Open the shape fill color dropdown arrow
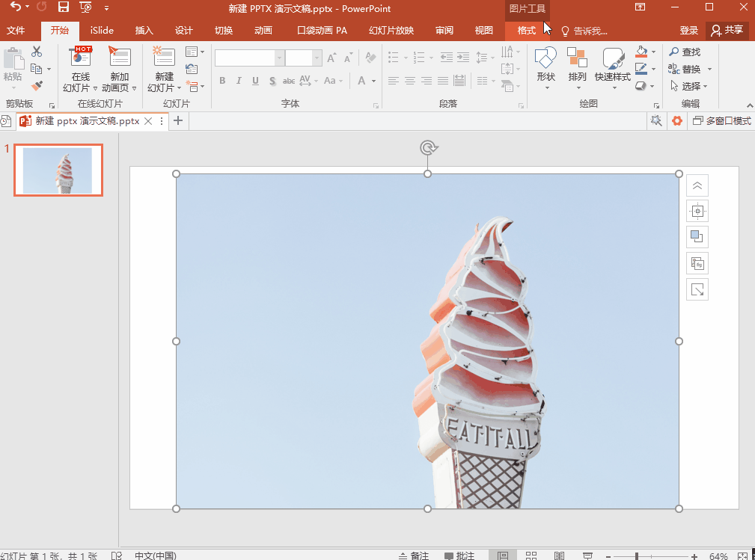Image resolution: width=755 pixels, height=560 pixels. point(655,52)
